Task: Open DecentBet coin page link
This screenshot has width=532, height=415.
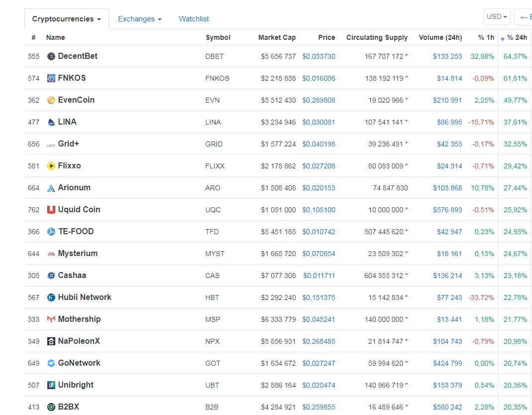Action: pos(78,56)
